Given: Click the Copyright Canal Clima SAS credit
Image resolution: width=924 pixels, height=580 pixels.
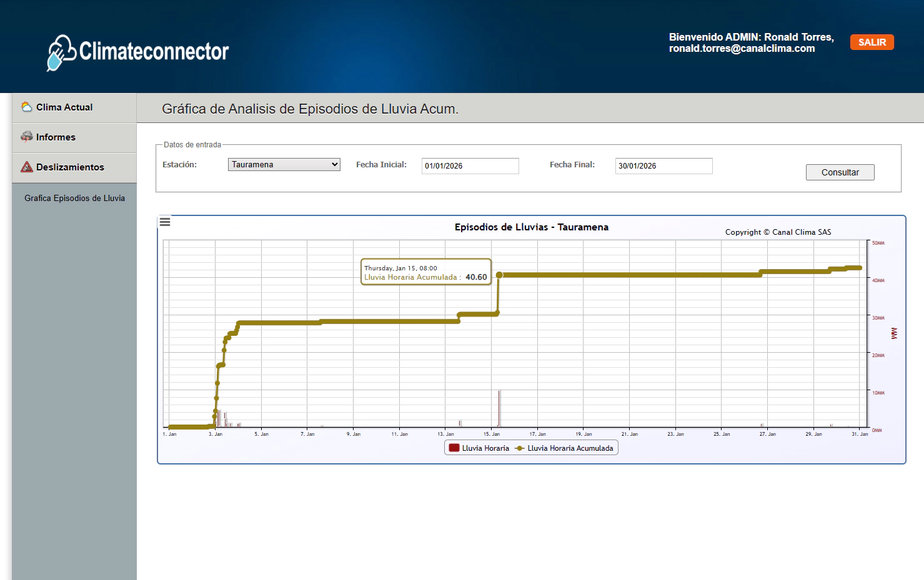Looking at the screenshot, I should [x=778, y=232].
